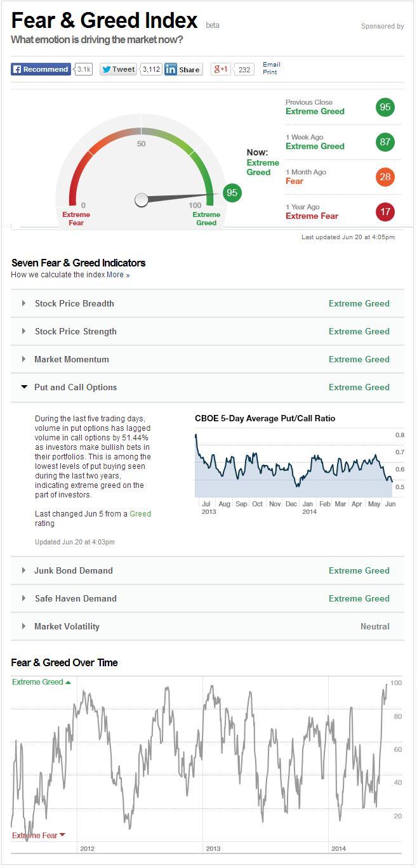
Task: Open the Email link
Action: (x=272, y=65)
